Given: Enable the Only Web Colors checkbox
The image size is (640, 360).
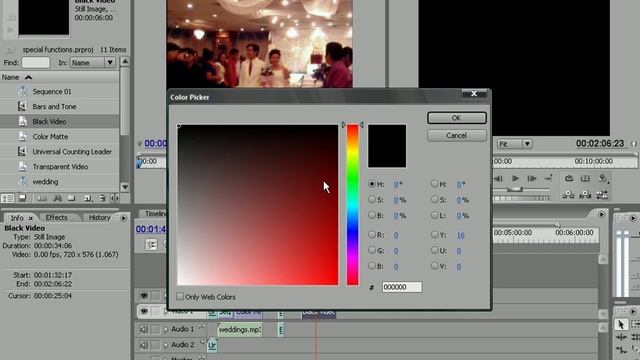Looking at the screenshot, I should [x=180, y=296].
